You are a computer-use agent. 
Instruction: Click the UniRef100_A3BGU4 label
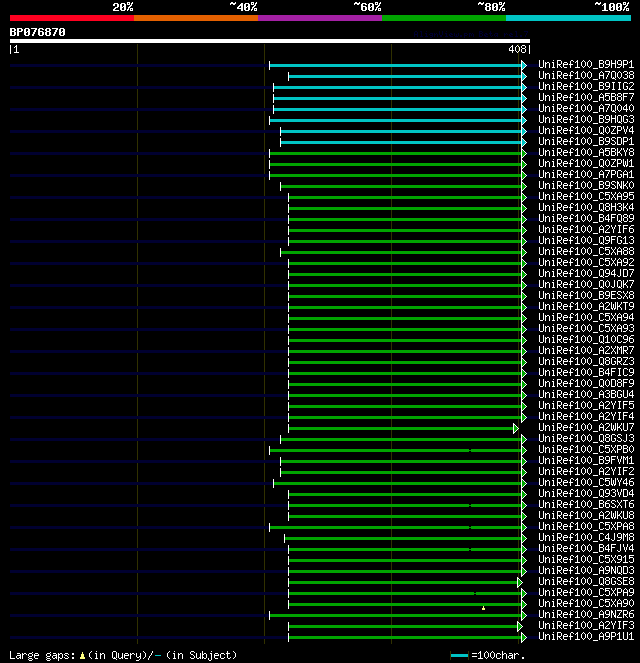coord(586,394)
